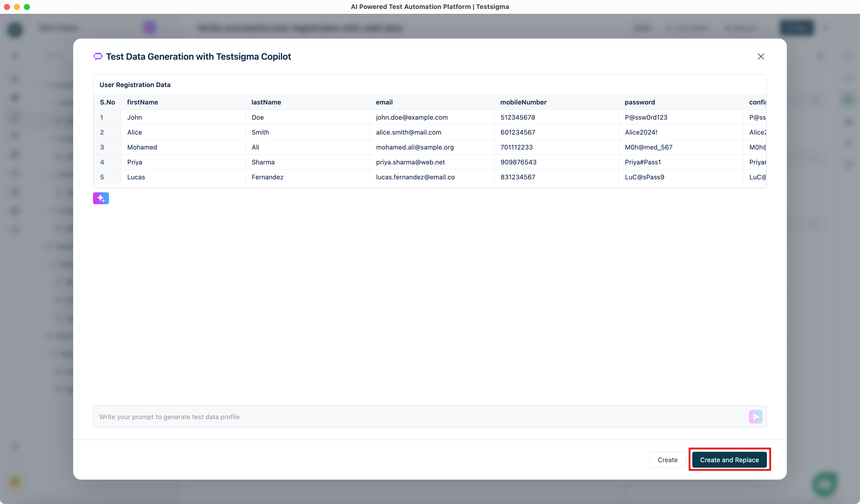Click the Create button
Image resolution: width=860 pixels, height=504 pixels.
point(667,460)
